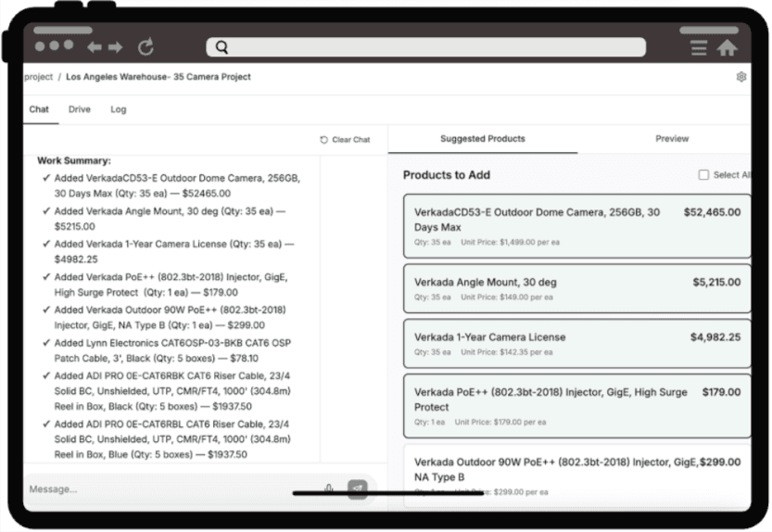Reload the page with refresh icon

coord(146,46)
